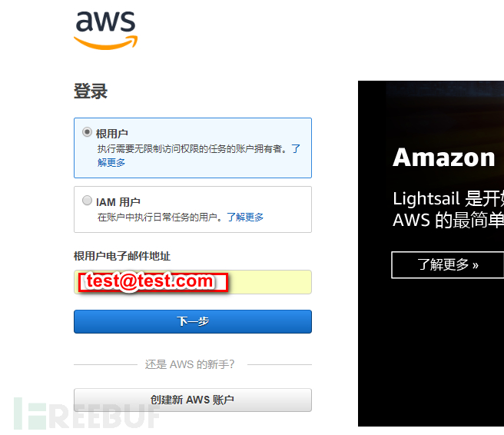Click the 下一步 button
504x435 pixels.
(x=193, y=321)
